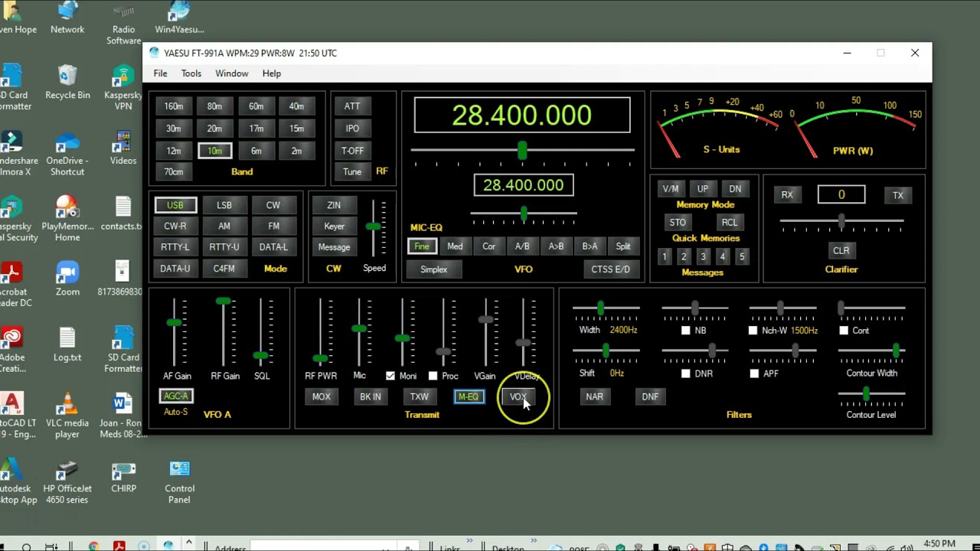980x551 pixels.
Task: Click the Keyer button
Action: click(334, 227)
